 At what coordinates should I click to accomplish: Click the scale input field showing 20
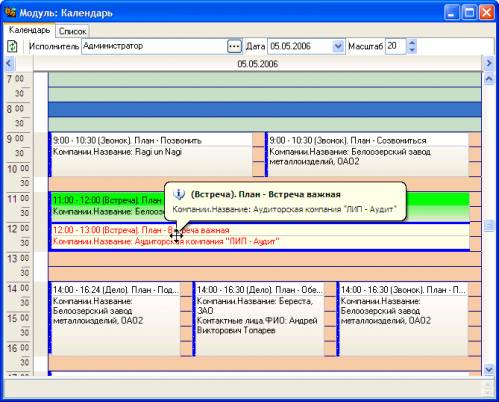396,46
